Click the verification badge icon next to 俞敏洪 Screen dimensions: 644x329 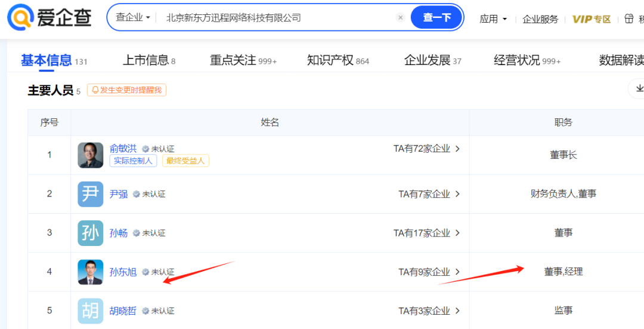coord(145,149)
